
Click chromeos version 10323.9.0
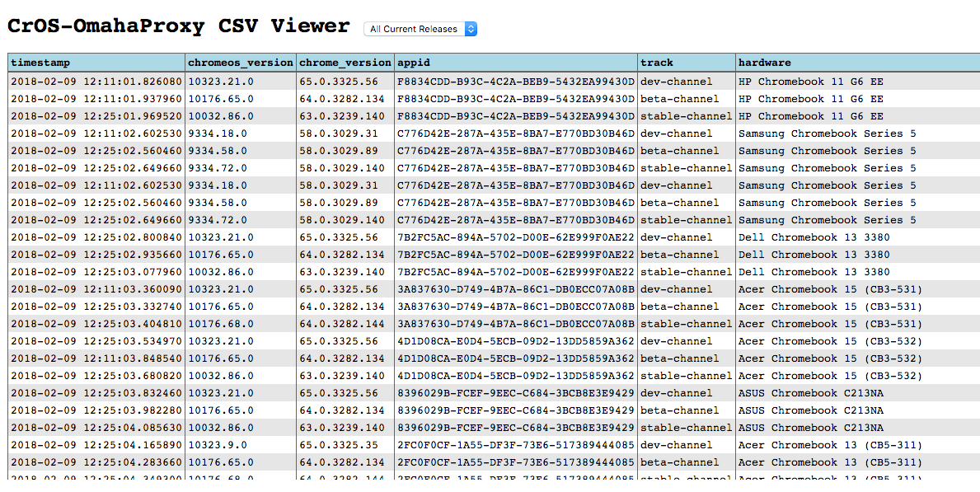pyautogui.click(x=218, y=445)
